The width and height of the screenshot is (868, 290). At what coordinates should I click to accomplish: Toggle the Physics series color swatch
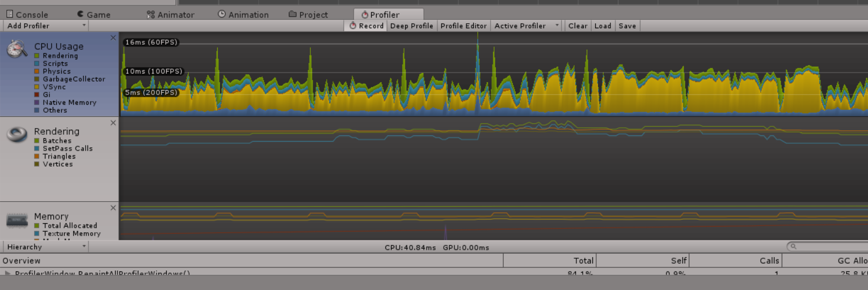(37, 71)
